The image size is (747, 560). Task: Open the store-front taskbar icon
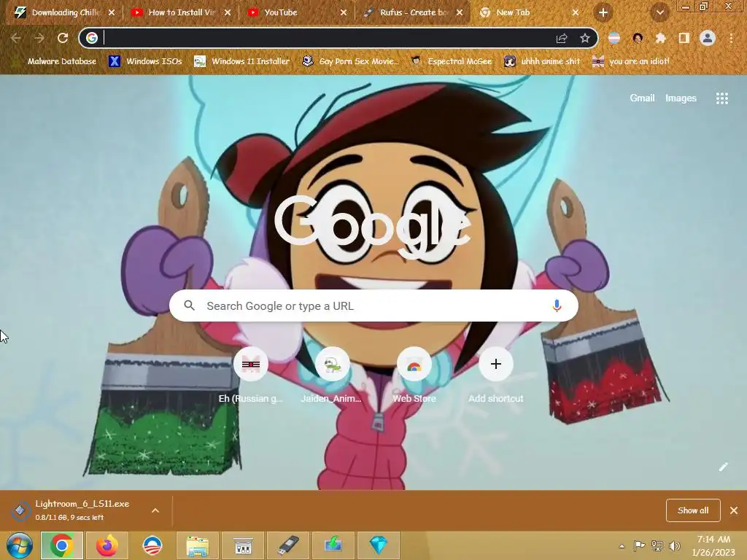[x=242, y=545]
